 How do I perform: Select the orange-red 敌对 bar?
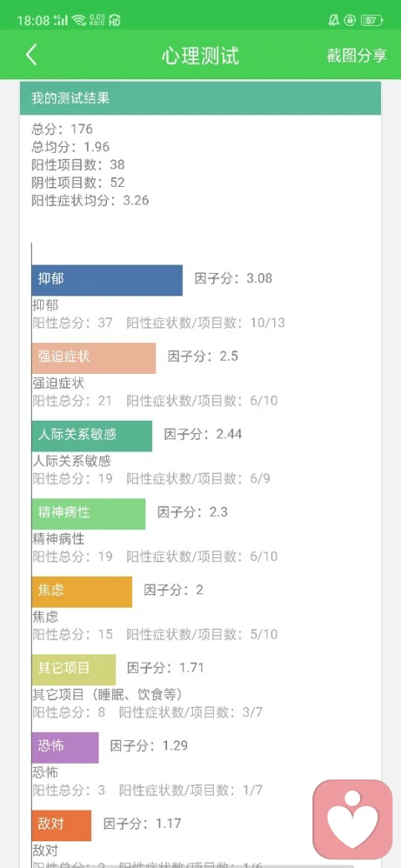[62, 825]
